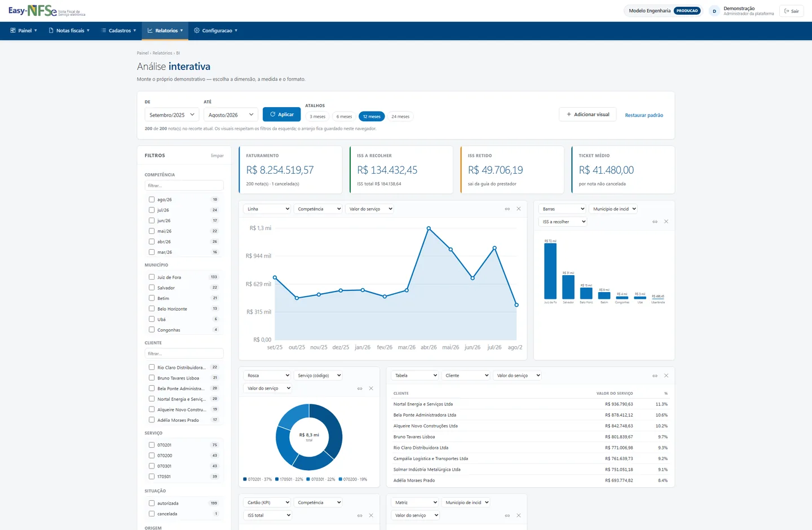
Task: Open the Cadastros menu
Action: click(119, 30)
